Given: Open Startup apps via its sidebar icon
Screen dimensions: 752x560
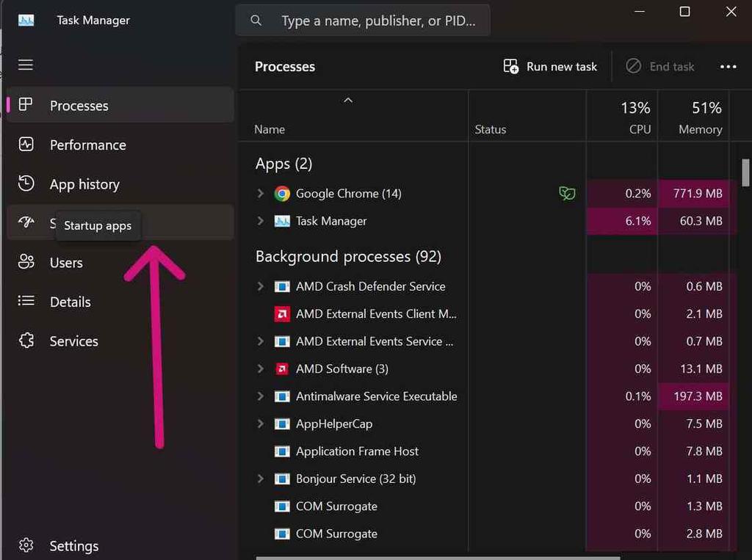Looking at the screenshot, I should [x=25, y=223].
